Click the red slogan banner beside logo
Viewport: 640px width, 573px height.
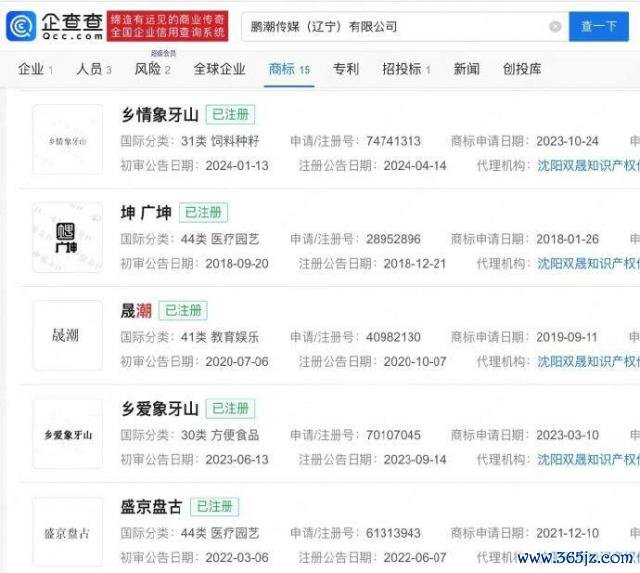tap(168, 26)
